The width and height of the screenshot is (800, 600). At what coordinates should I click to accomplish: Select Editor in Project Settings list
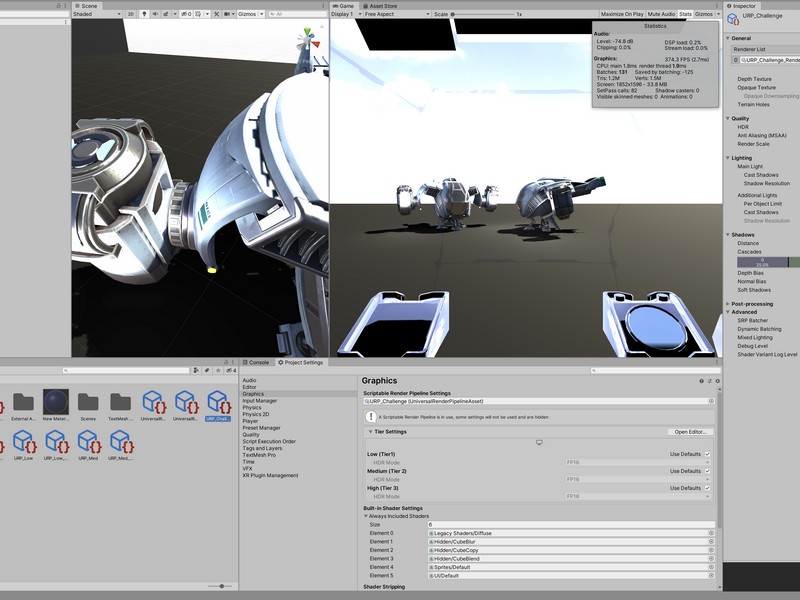click(x=249, y=387)
